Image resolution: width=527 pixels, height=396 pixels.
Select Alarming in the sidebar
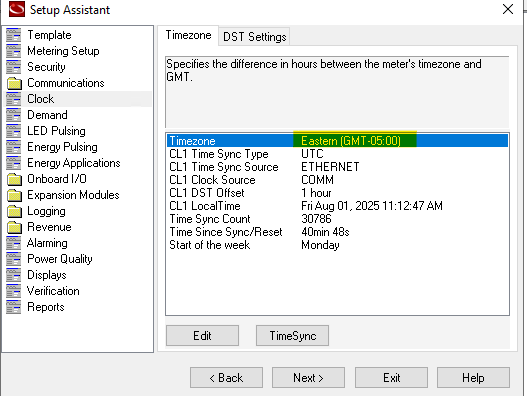[47, 243]
